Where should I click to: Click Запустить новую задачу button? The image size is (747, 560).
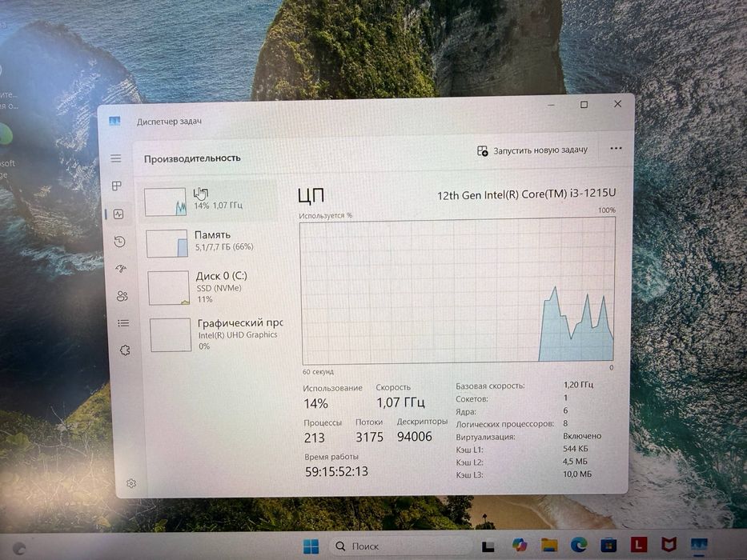[x=532, y=150]
